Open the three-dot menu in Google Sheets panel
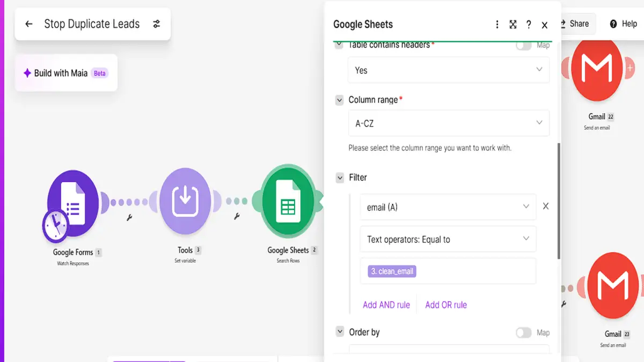This screenshot has width=644, height=362. 497,25
